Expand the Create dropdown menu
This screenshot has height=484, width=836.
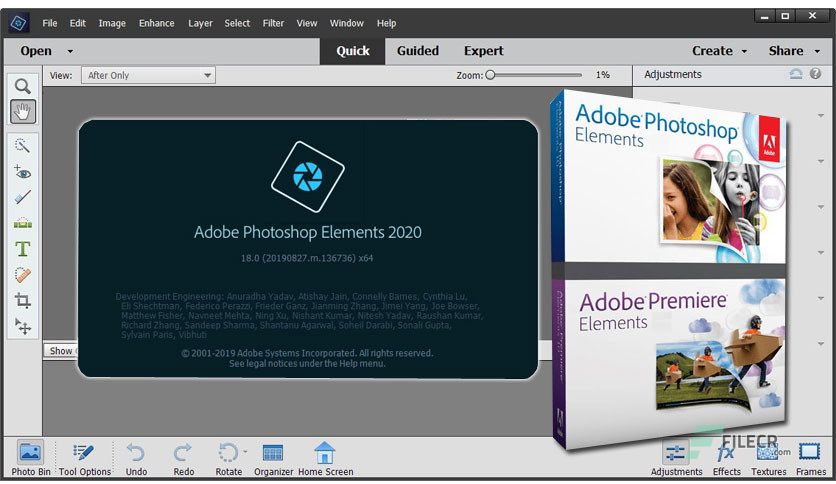719,51
